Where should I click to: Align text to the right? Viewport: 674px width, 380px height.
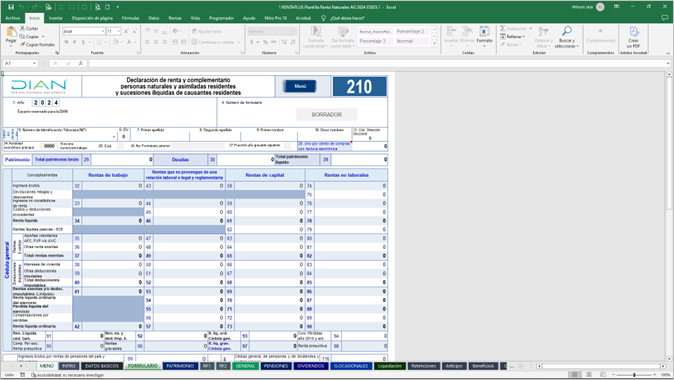164,42
